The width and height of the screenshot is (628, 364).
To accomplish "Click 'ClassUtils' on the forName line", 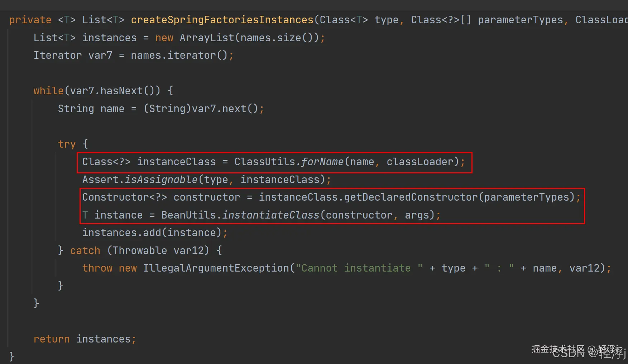I will [x=265, y=162].
